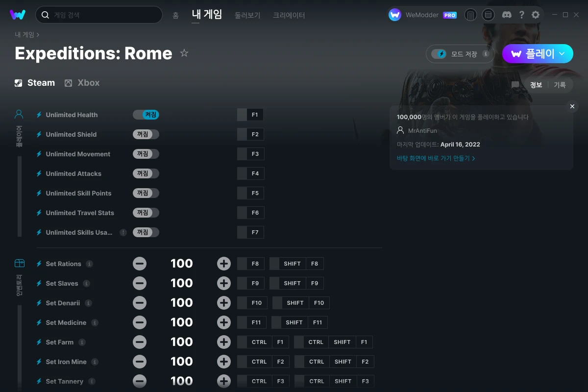
Task: Click the game search field
Action: click(99, 15)
